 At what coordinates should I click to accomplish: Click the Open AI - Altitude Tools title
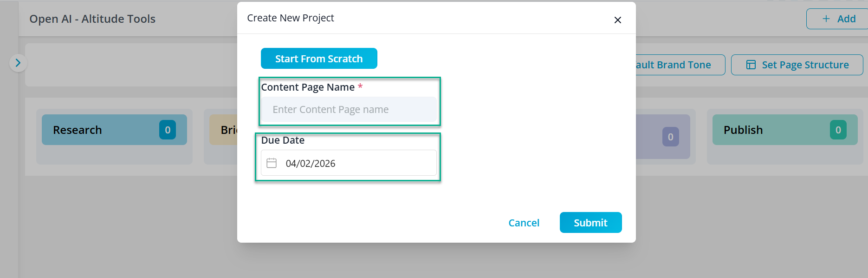(92, 19)
